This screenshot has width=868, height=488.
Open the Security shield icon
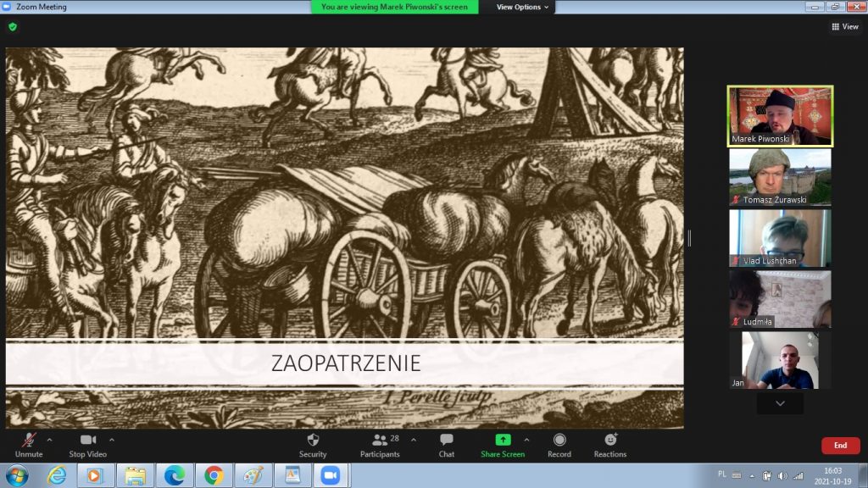(x=312, y=440)
